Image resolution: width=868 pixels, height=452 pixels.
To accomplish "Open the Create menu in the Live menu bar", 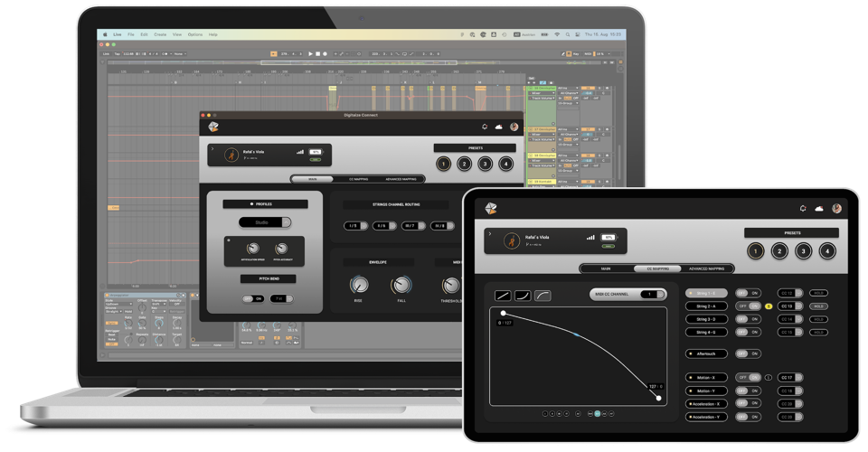I will [160, 34].
